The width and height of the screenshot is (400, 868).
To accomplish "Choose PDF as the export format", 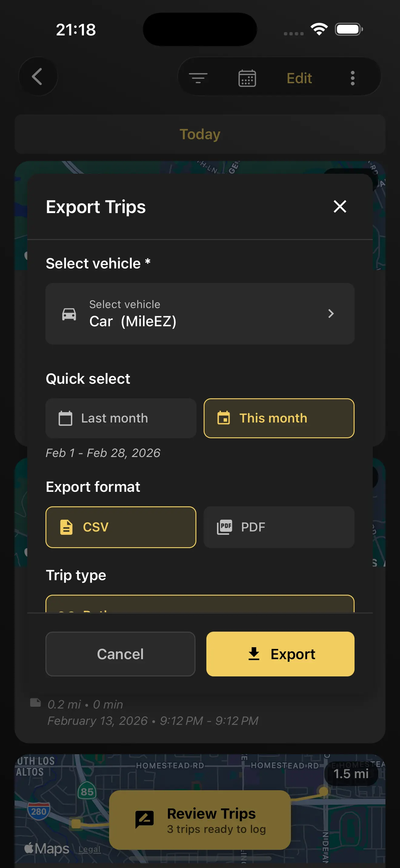I will tap(278, 527).
